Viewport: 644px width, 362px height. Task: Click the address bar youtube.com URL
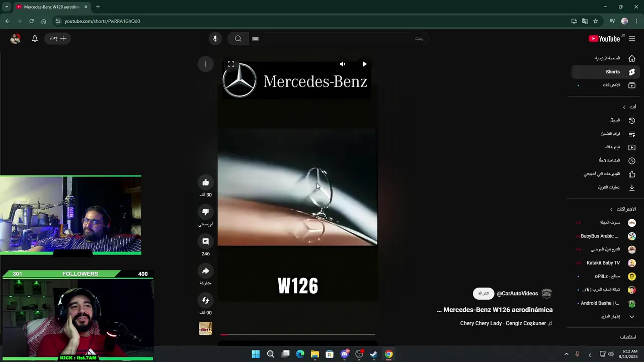[x=102, y=21]
